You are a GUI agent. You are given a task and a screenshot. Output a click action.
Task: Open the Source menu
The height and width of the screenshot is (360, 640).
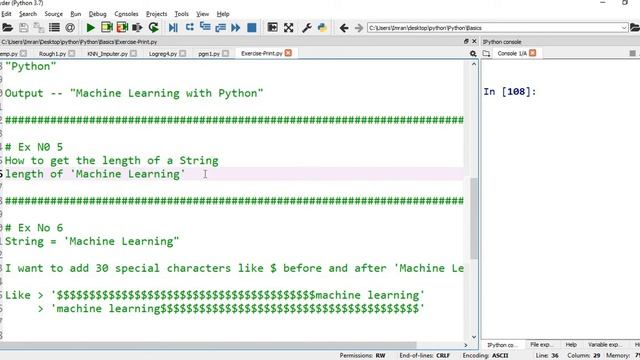(53, 14)
